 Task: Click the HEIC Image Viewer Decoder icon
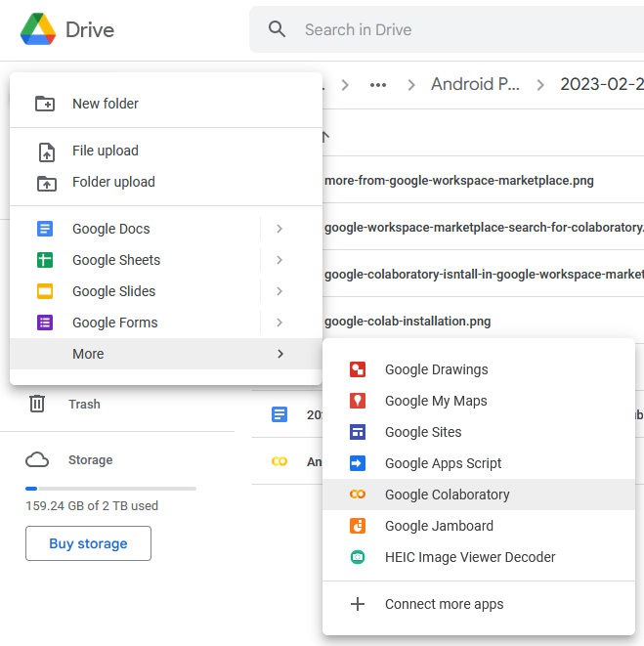tap(358, 557)
